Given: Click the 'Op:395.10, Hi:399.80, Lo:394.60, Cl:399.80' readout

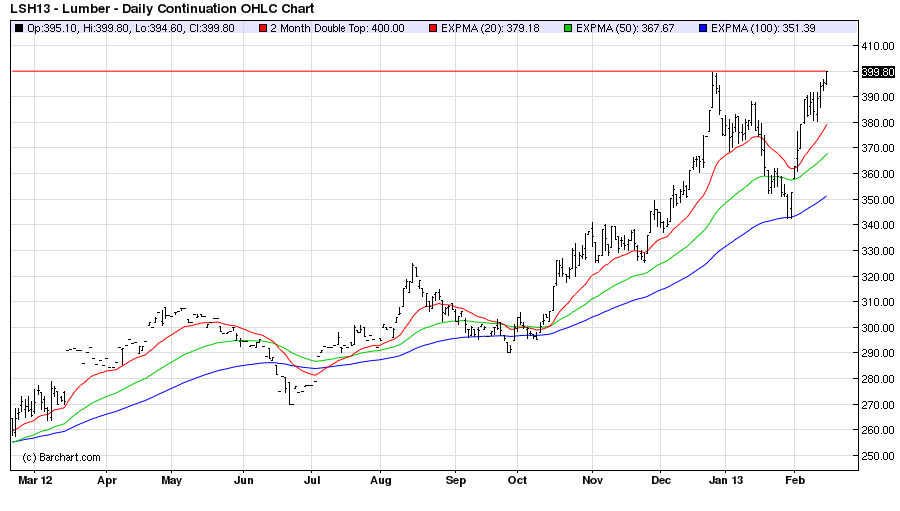Looking at the screenshot, I should (131, 28).
